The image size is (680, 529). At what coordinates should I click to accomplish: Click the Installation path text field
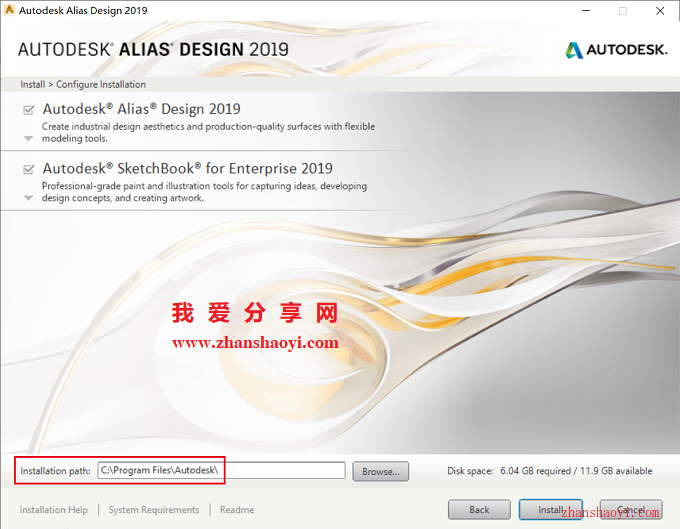pos(221,470)
